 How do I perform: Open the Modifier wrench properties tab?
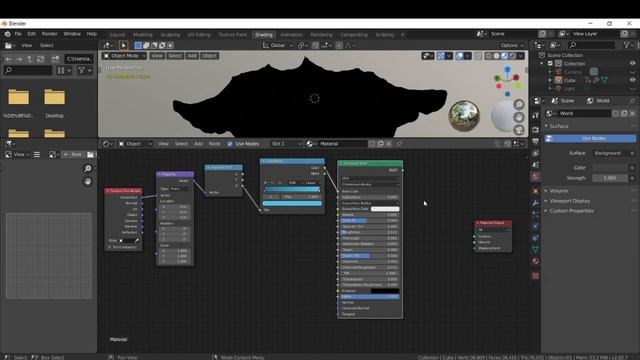point(536,202)
